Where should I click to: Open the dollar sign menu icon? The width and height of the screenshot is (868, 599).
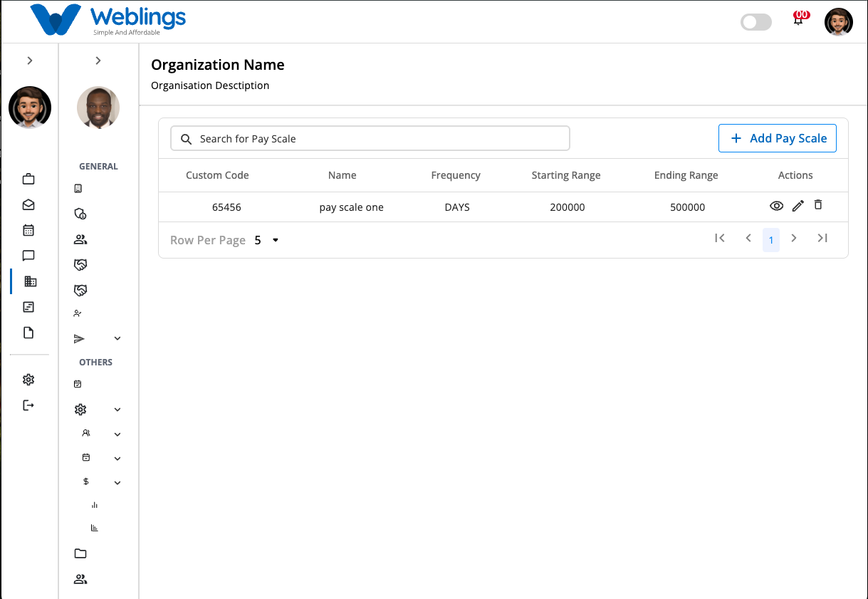(x=86, y=481)
